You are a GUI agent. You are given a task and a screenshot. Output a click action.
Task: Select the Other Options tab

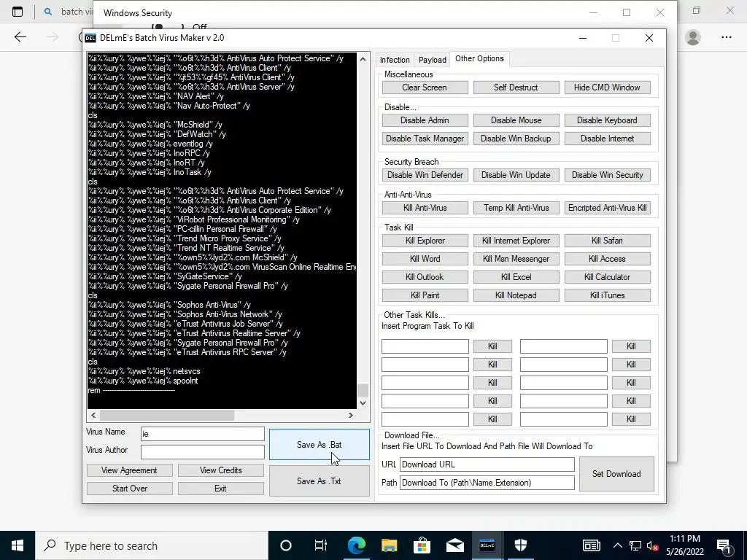pyautogui.click(x=479, y=58)
